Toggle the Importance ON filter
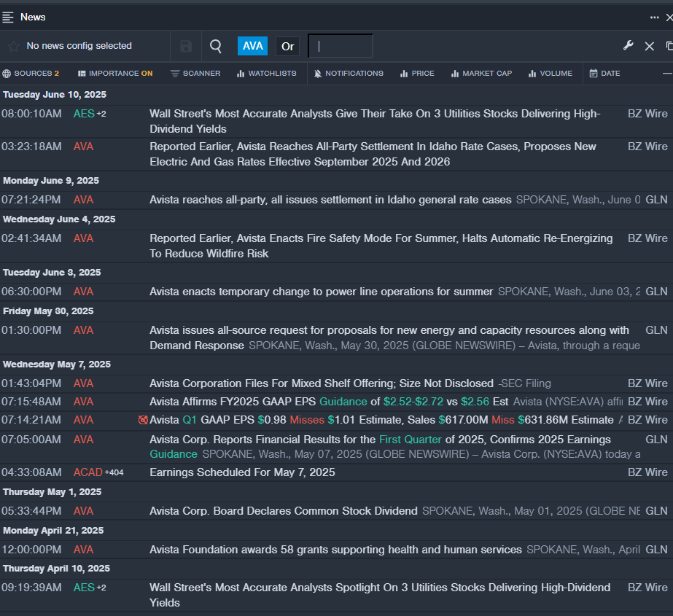The image size is (673, 616). [115, 74]
